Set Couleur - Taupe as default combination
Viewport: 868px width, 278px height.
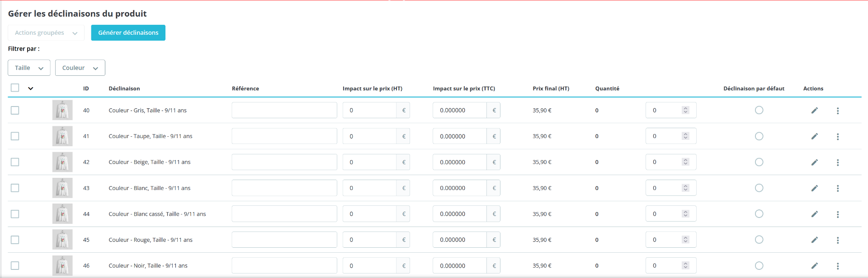coord(759,136)
